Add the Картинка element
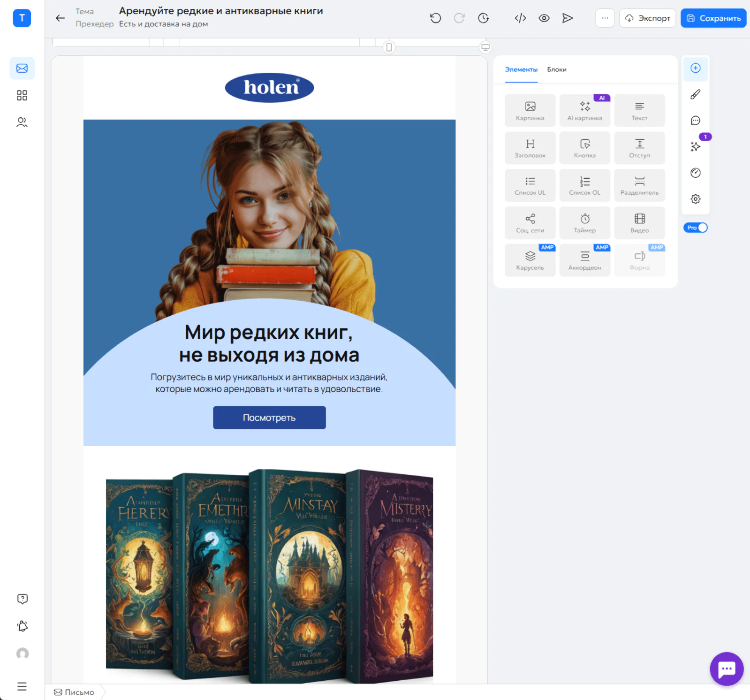Viewport: 750px width, 700px height. [x=530, y=111]
